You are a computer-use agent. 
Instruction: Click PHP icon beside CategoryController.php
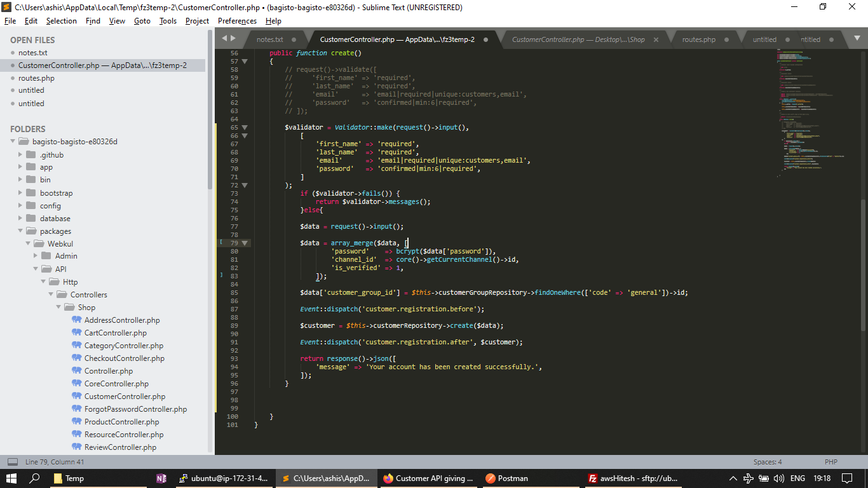(76, 345)
